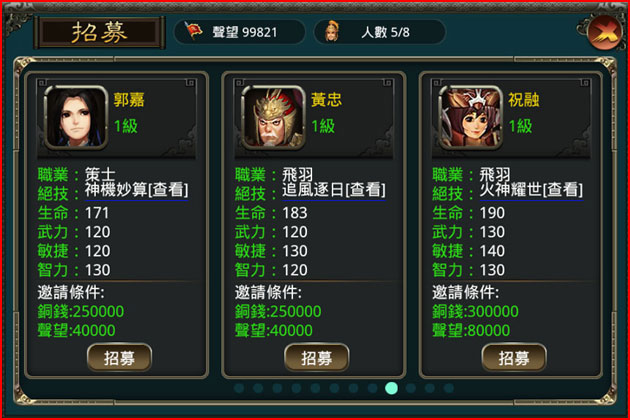The height and width of the screenshot is (420, 630).
Task: Go to last page indicator dot
Action: click(x=449, y=388)
